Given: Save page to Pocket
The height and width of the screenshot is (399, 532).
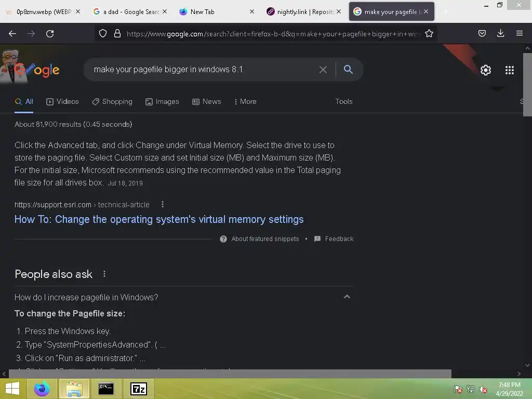Looking at the screenshot, I should (x=482, y=33).
